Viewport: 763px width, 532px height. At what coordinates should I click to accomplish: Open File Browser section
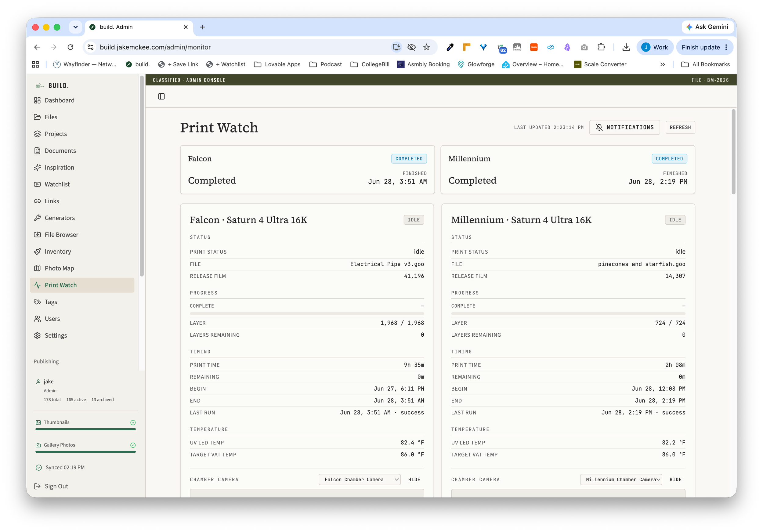click(x=56, y=235)
